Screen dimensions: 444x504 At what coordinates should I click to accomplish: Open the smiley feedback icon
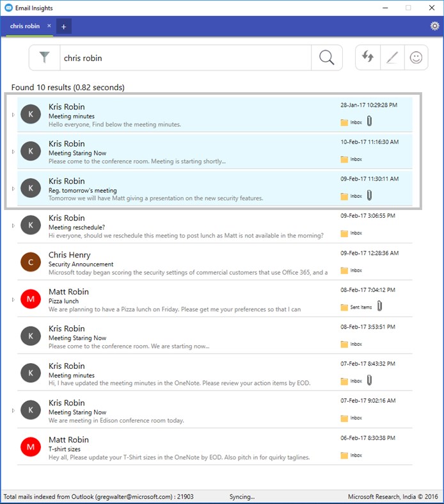coord(416,58)
